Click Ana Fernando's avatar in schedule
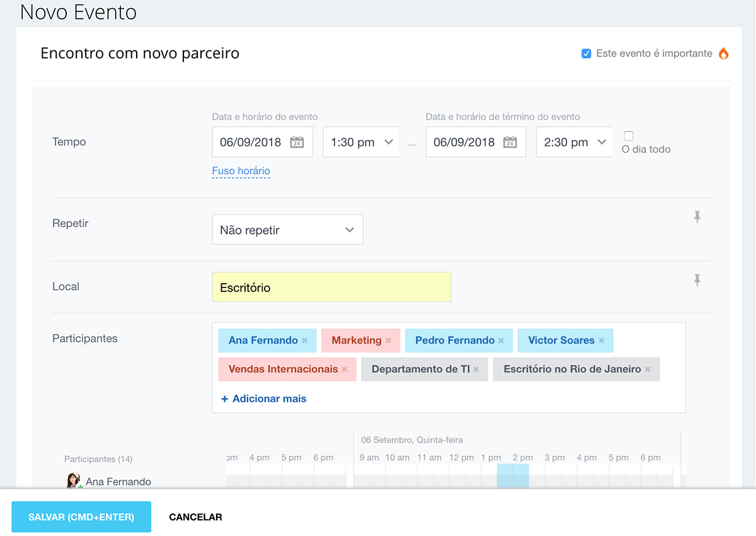756x536 pixels. [x=74, y=481]
